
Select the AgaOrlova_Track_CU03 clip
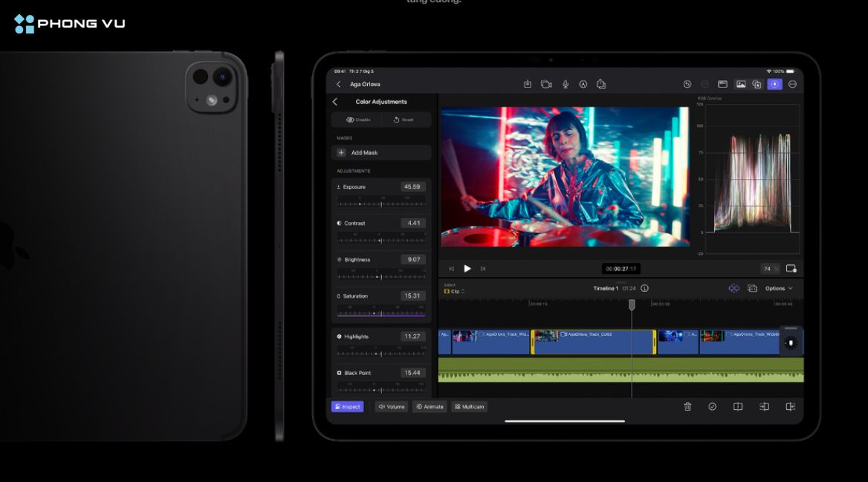pyautogui.click(x=594, y=342)
